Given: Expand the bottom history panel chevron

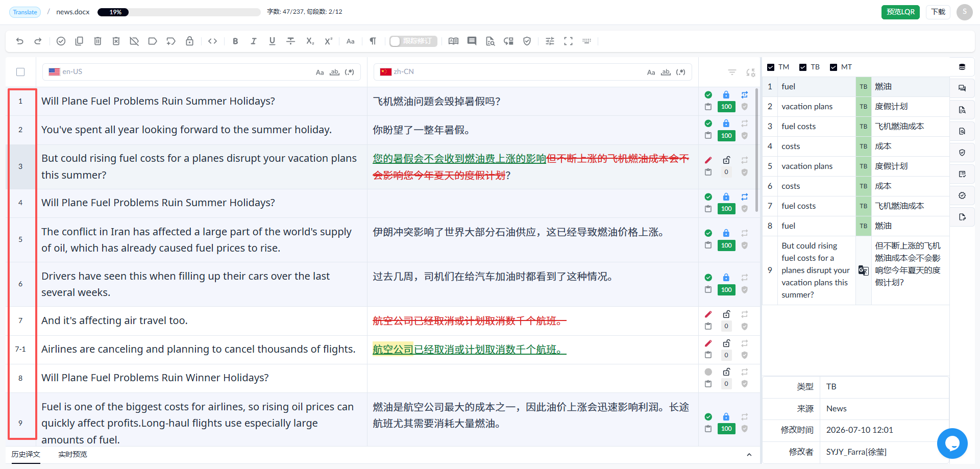Looking at the screenshot, I should [x=749, y=455].
